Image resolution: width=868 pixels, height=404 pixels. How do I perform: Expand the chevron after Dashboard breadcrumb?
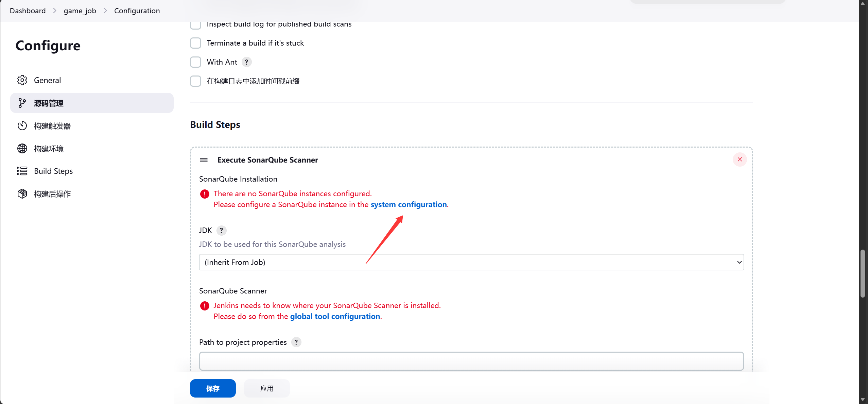pyautogui.click(x=55, y=11)
